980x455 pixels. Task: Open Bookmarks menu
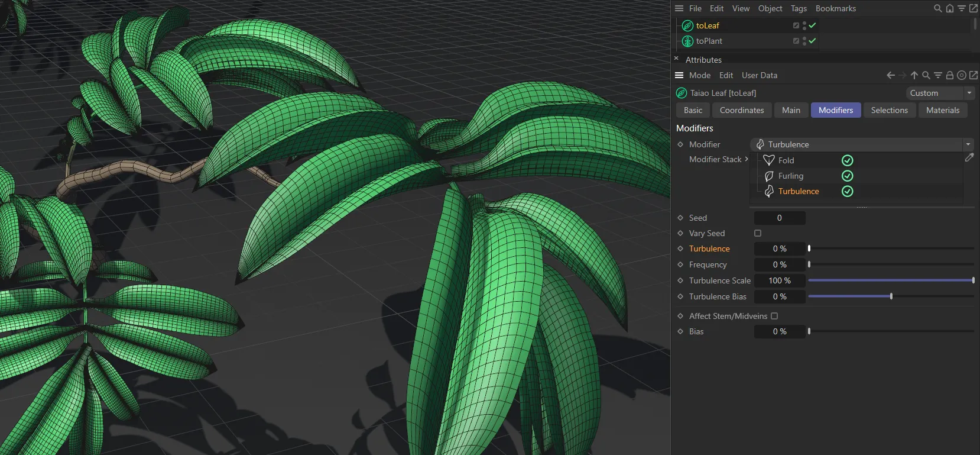click(836, 8)
